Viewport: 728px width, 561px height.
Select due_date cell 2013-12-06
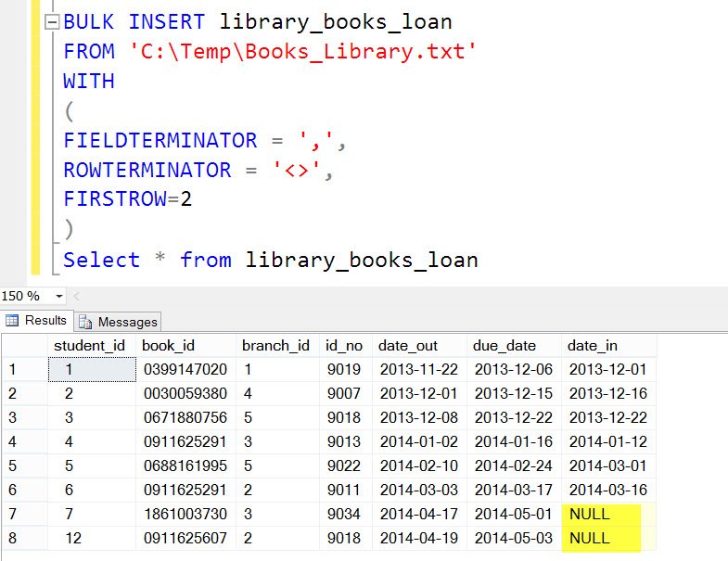click(x=514, y=370)
